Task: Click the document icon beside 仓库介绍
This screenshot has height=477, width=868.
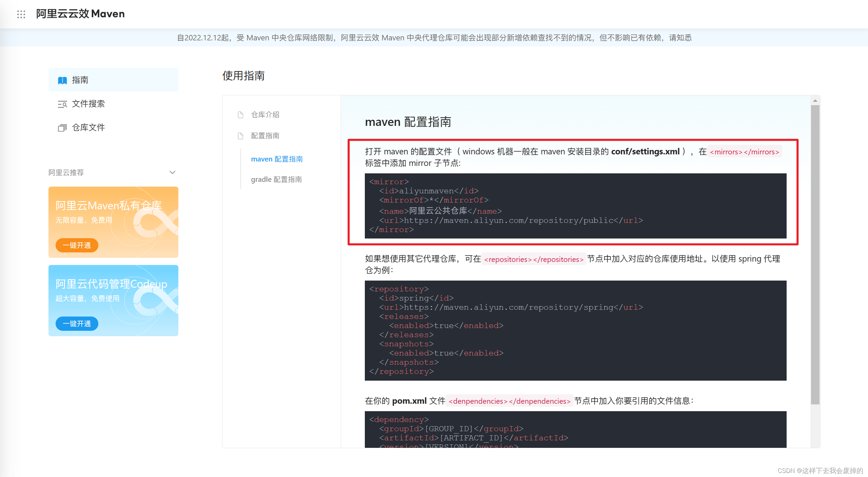Action: 240,115
